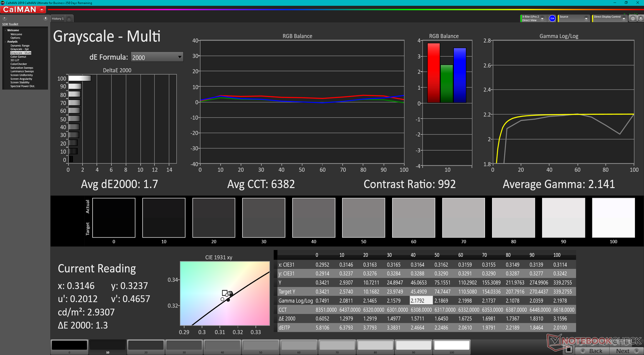Open Color Gamut in the Analysis list
The image size is (644, 355).
point(18,57)
